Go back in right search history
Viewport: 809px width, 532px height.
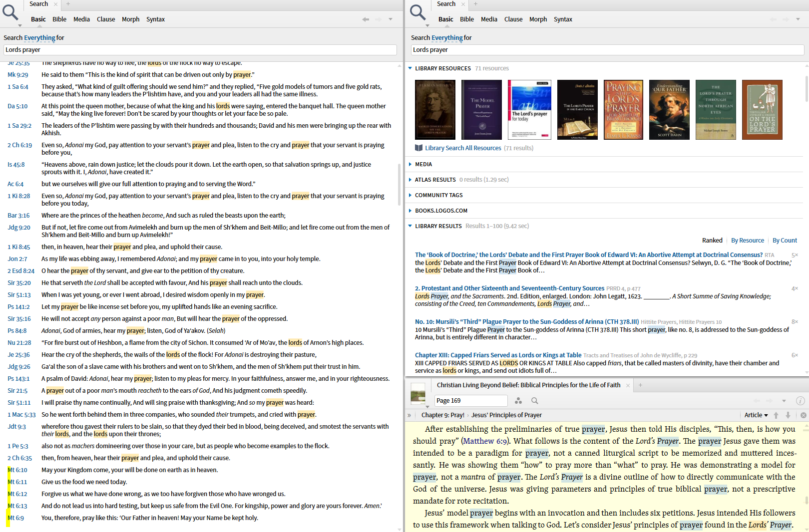[x=774, y=19]
